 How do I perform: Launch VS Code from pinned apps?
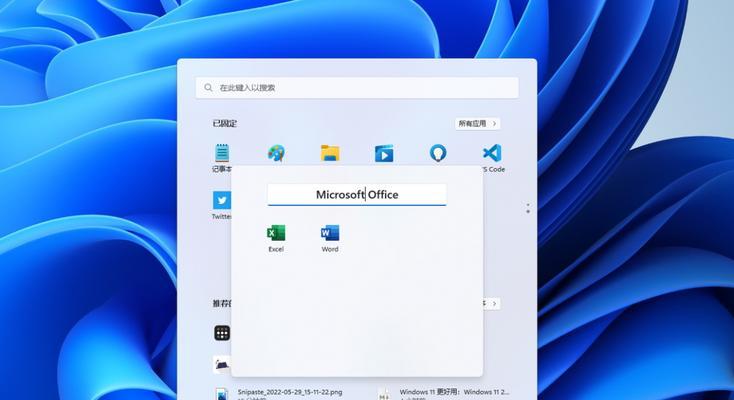point(492,153)
